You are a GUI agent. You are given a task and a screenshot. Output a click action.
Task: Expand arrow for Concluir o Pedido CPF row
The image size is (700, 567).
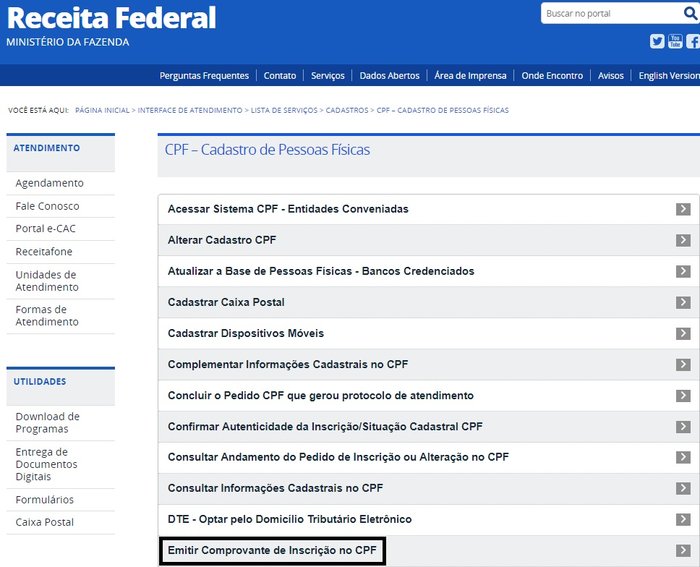pos(683,396)
